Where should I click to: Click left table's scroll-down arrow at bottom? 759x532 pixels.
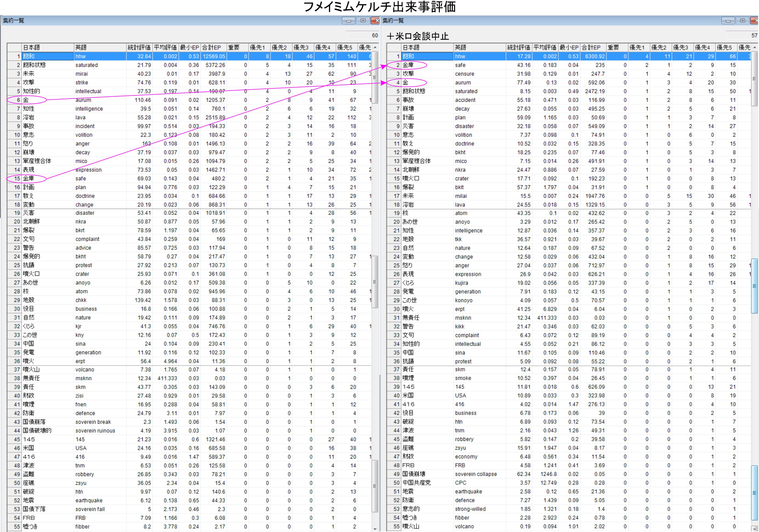[x=375, y=529]
